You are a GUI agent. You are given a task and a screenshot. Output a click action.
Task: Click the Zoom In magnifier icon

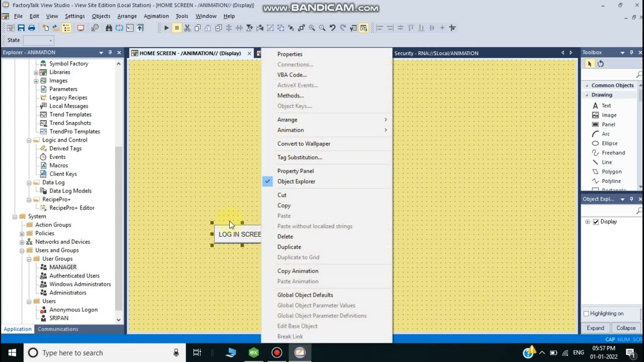312,28
